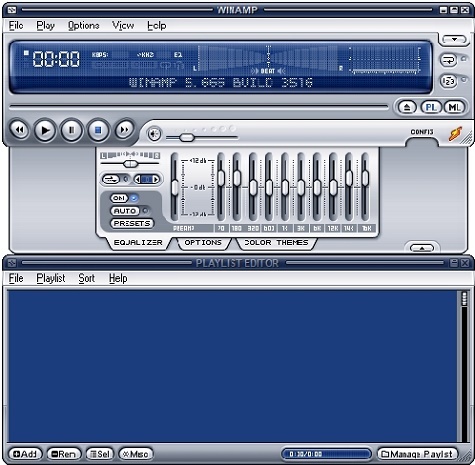This screenshot has width=475, height=465.
Task: Click the Misc button in Playlist Editor
Action: (x=136, y=454)
